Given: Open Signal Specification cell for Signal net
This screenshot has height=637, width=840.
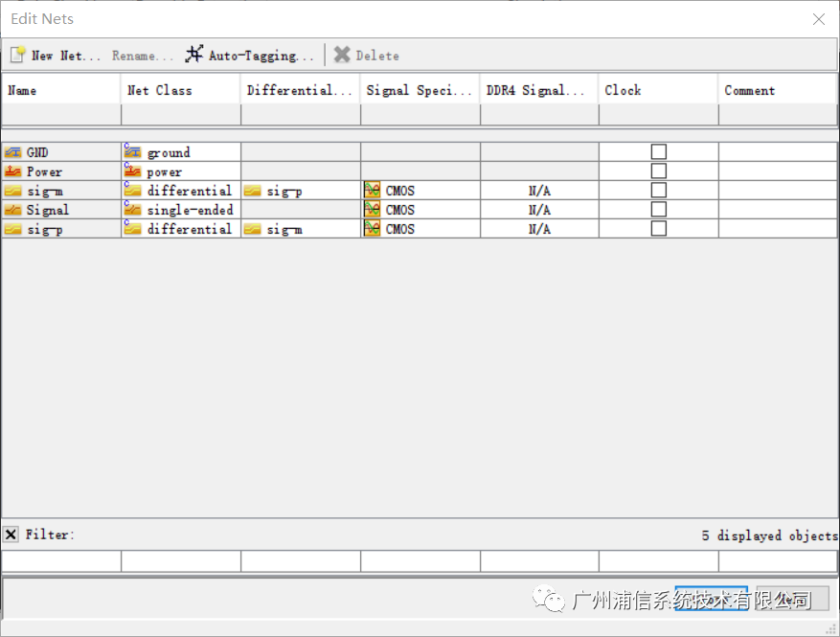Looking at the screenshot, I should (x=420, y=210).
